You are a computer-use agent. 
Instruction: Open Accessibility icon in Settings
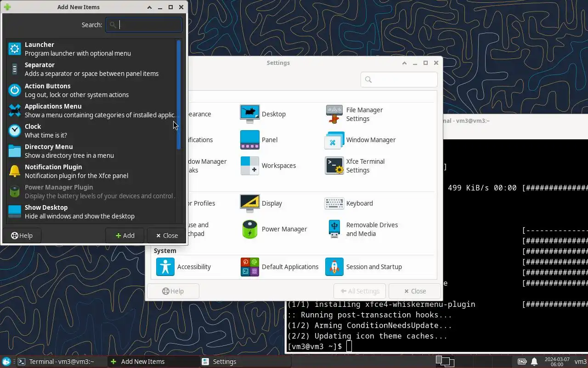[x=165, y=267]
